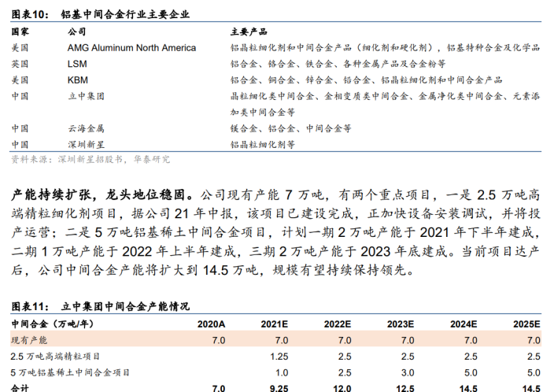Image resolution: width=554 pixels, height=392 pixels.
Task: Click the '1.25' value in the 2021E column
Action: (279, 357)
